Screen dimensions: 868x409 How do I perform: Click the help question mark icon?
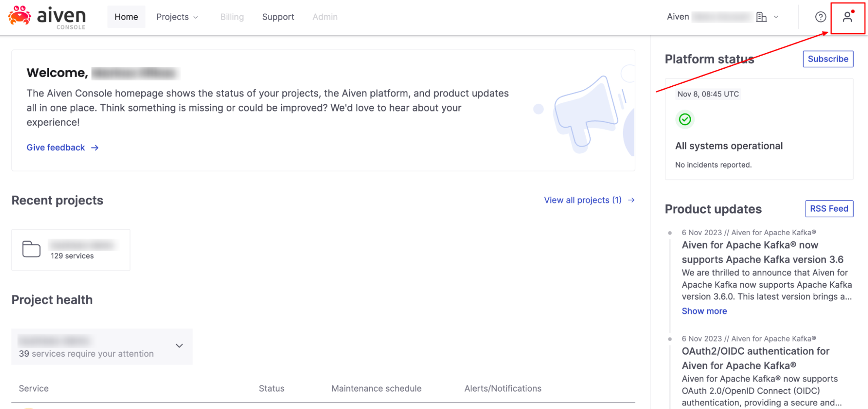tap(821, 17)
